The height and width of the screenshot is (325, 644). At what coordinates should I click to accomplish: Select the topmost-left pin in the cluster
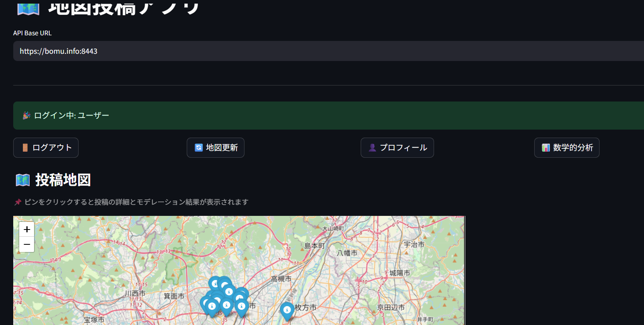click(x=215, y=283)
